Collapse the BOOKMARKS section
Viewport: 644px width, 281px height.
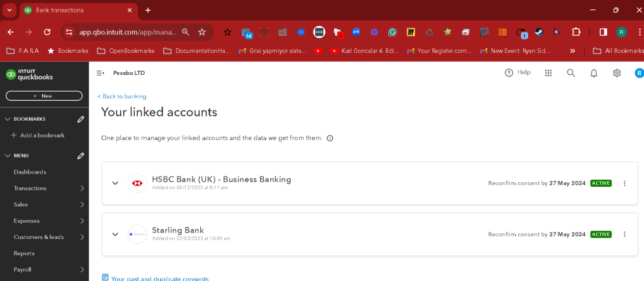(x=8, y=119)
